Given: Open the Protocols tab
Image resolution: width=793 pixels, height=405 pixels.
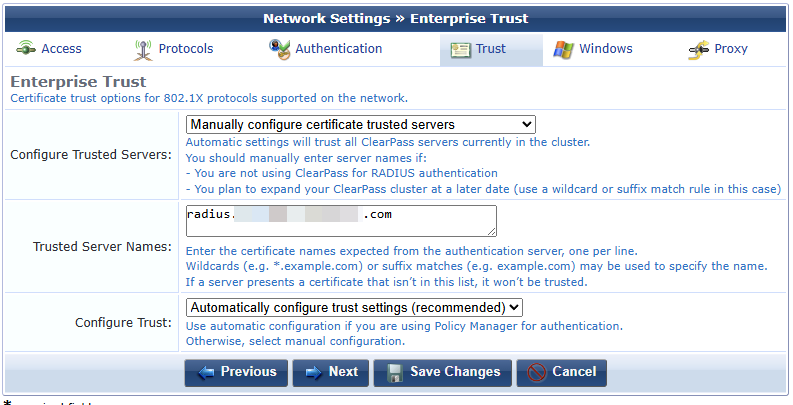Looking at the screenshot, I should (x=185, y=49).
